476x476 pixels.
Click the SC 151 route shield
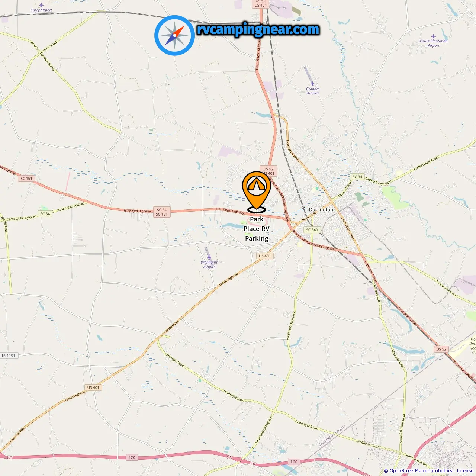(26, 178)
